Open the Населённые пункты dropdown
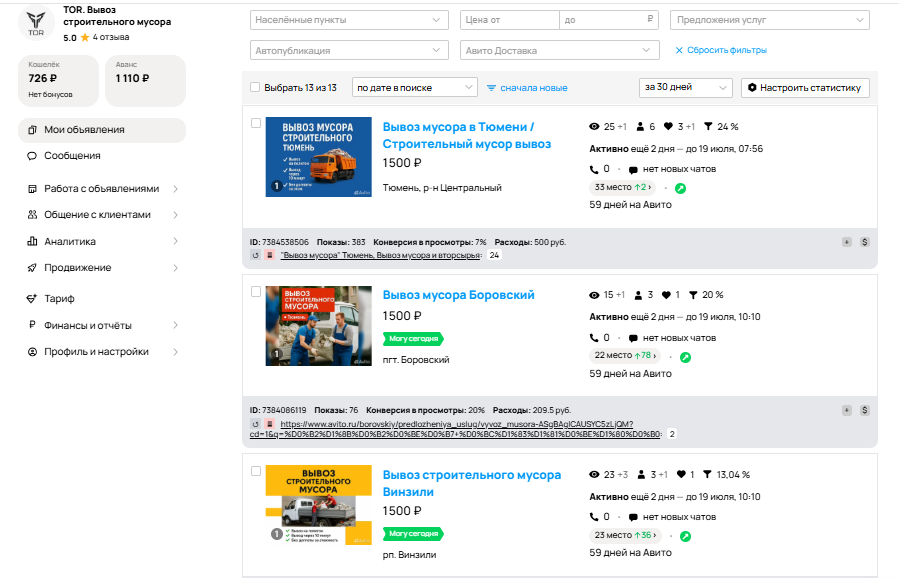Screen dimensions: 899x578 point(349,20)
